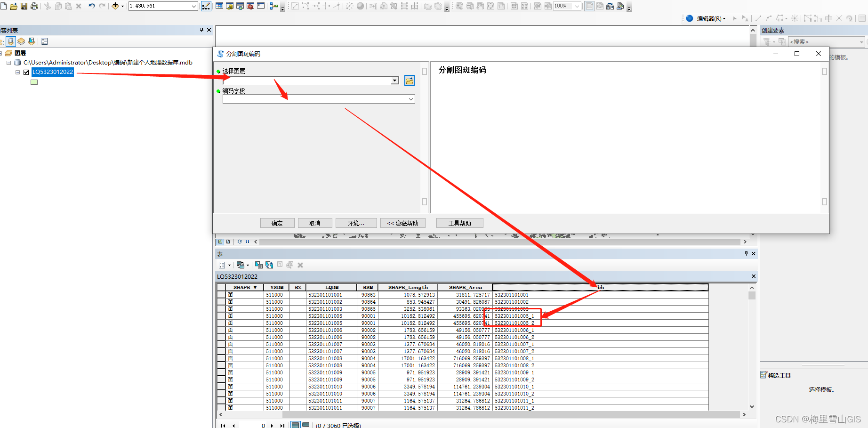Viewport: 868px width, 428px height.
Task: Go to last record navigation arrow
Action: pos(282,426)
